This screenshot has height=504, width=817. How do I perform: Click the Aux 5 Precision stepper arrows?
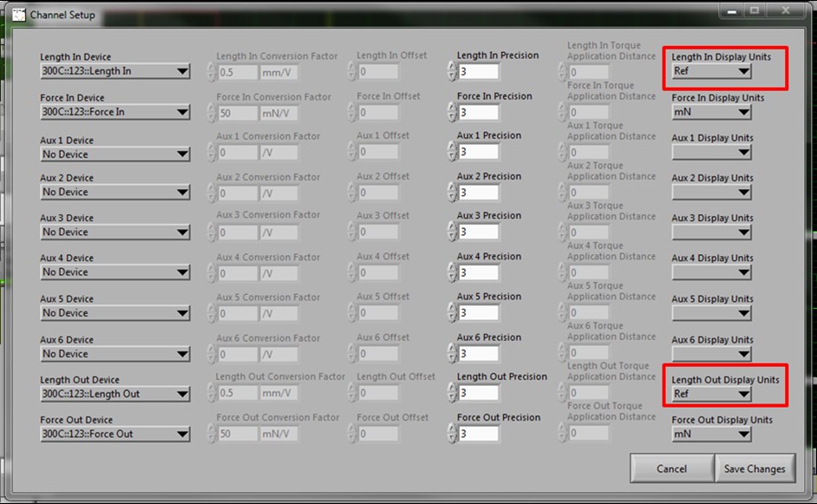point(452,312)
